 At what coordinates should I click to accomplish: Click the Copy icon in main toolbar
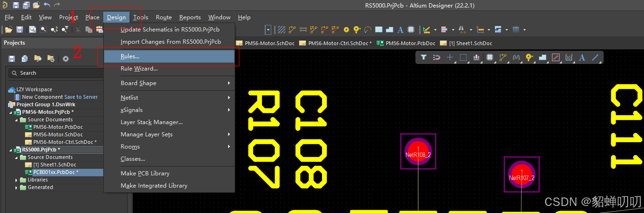[89, 30]
